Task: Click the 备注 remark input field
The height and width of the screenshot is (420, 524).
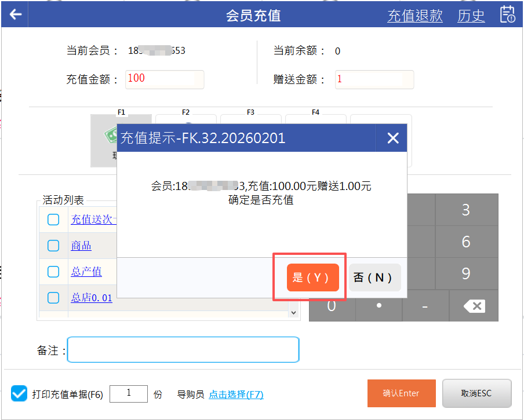Action: tap(183, 350)
